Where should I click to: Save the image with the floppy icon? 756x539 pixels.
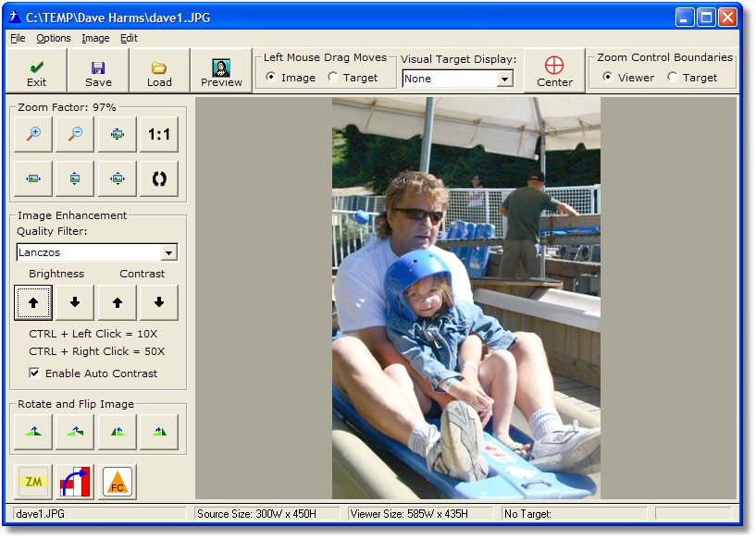coord(98,70)
